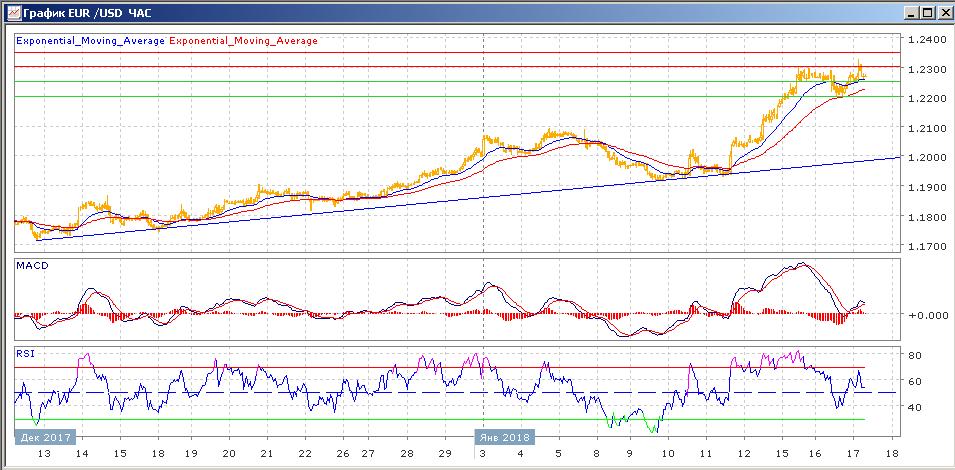Screen dimensions: 955x470
Task: Click date label 27 on time axis
Action: click(368, 454)
